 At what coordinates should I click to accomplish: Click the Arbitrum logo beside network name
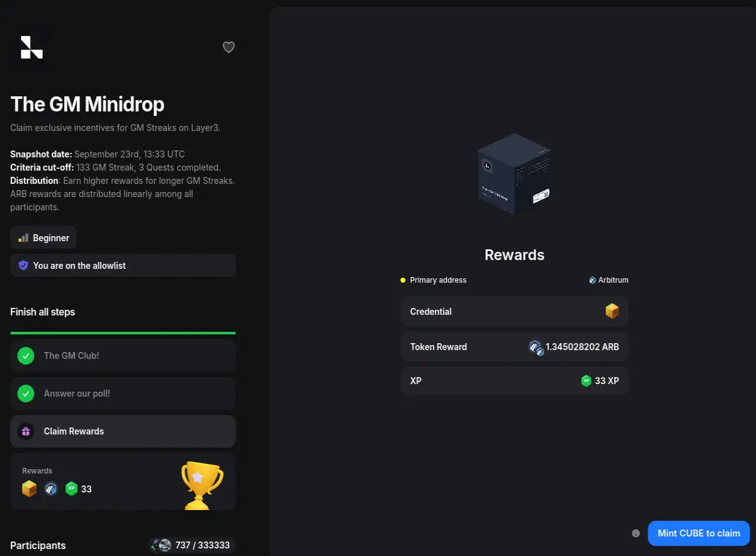[592, 280]
